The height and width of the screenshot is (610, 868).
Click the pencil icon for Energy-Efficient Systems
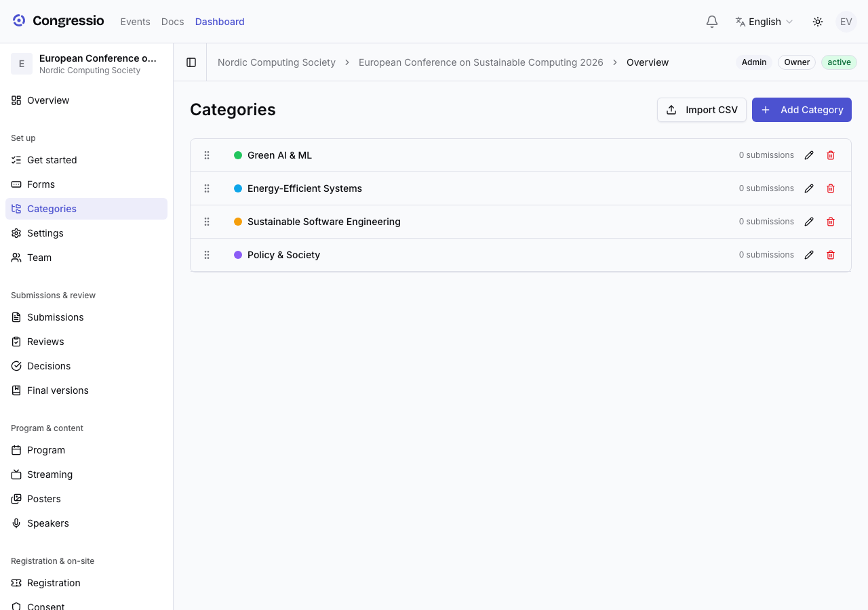pos(809,188)
